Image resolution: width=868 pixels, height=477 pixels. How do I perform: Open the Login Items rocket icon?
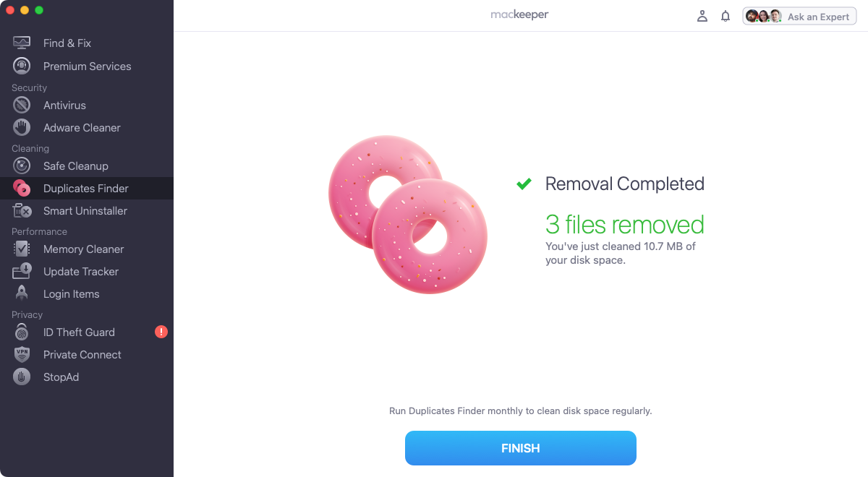[22, 293]
